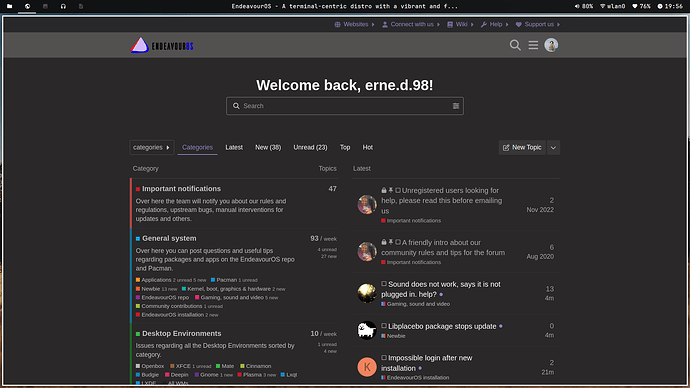The image size is (690, 388).
Task: Create a New Topic
Action: point(522,148)
